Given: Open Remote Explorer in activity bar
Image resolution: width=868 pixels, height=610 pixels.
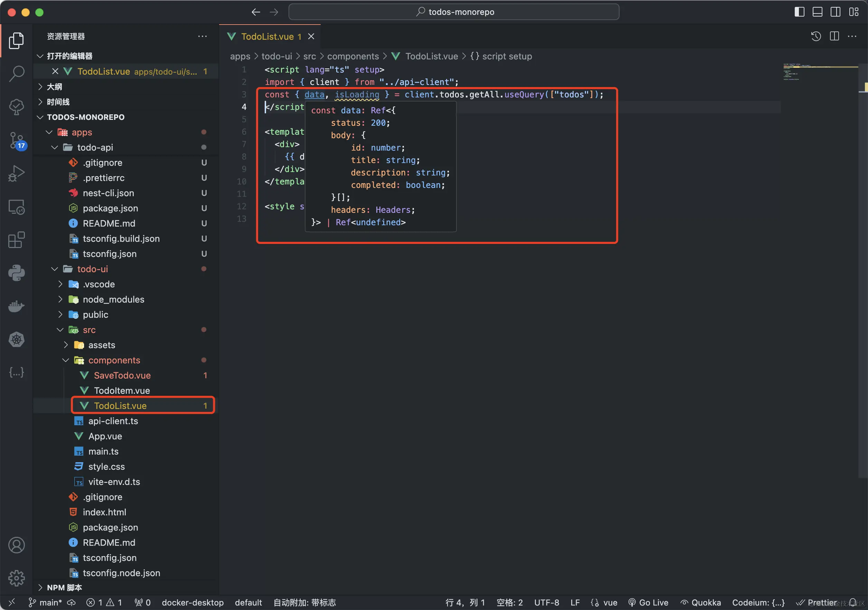Looking at the screenshot, I should click(16, 207).
